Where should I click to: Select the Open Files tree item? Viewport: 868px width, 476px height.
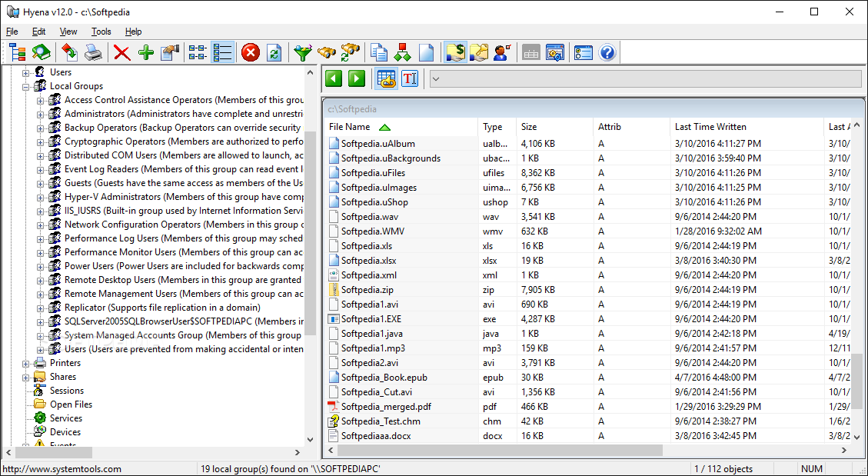[x=71, y=404]
